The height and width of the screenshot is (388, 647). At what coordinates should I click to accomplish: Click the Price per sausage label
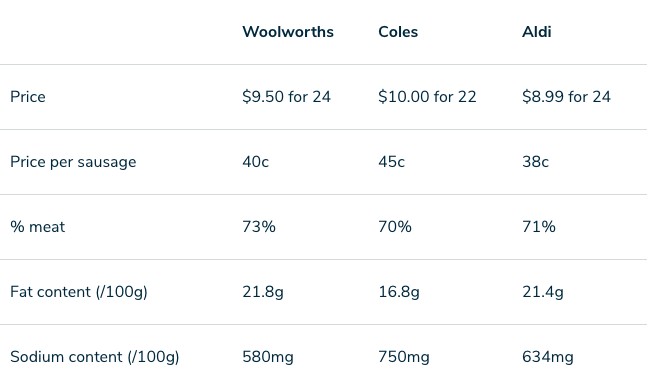click(73, 162)
